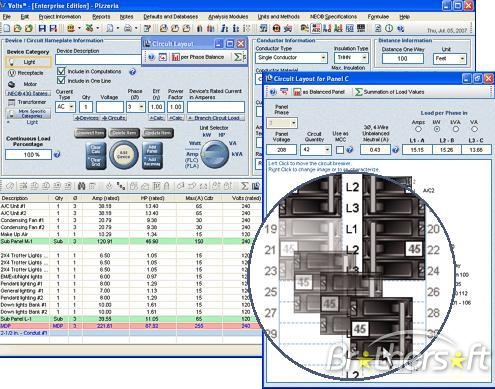Open the Circuit Quantity dropdown
Image resolution: width=495 pixels, height=389 pixels.
pyautogui.click(x=327, y=150)
